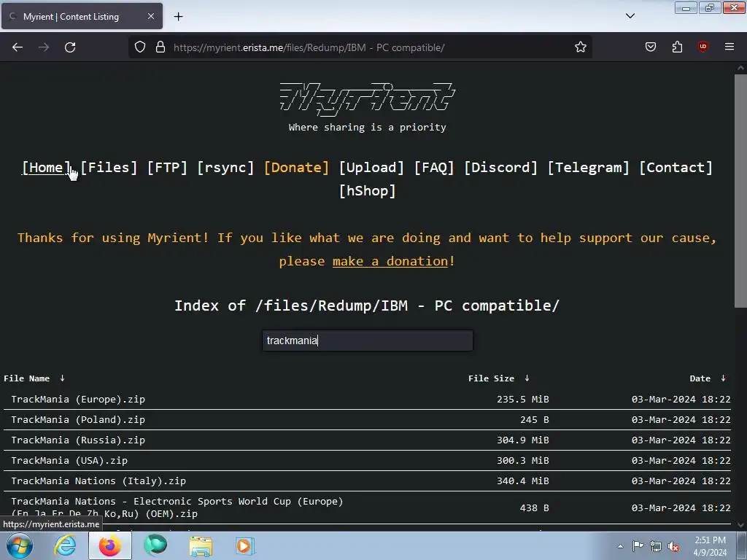Click the Myrient ASCII logo

(x=368, y=99)
